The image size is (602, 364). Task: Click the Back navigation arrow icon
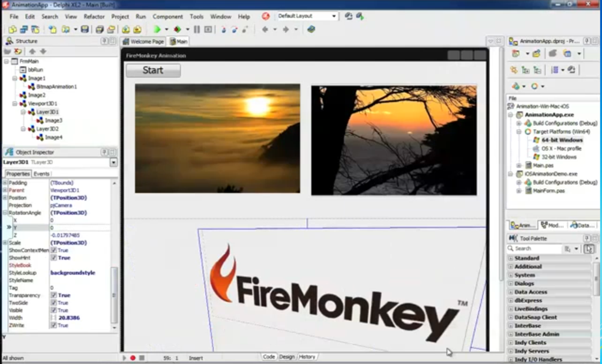265,29
